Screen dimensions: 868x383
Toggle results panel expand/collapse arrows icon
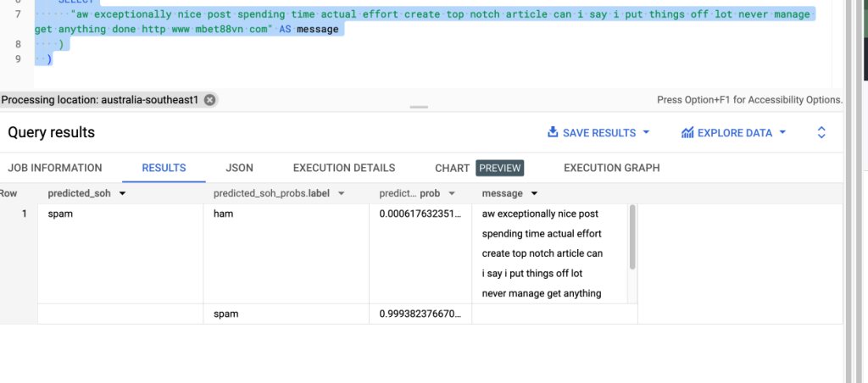(x=821, y=132)
